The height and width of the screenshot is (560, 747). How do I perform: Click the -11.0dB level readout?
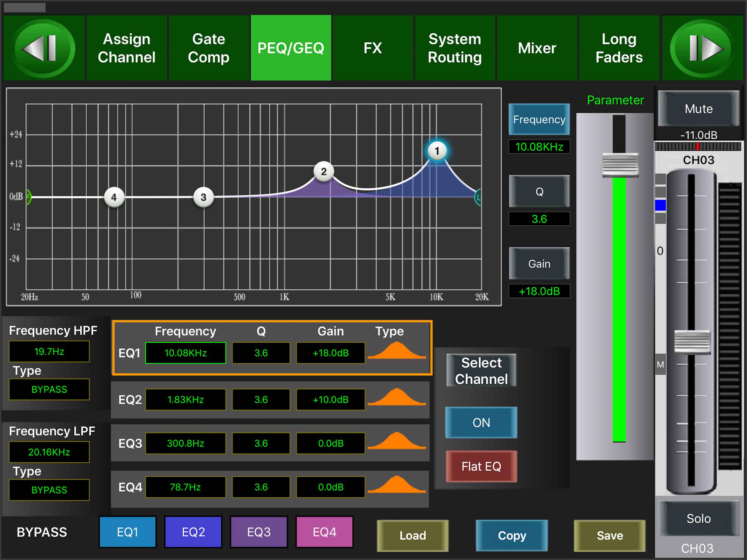[699, 135]
